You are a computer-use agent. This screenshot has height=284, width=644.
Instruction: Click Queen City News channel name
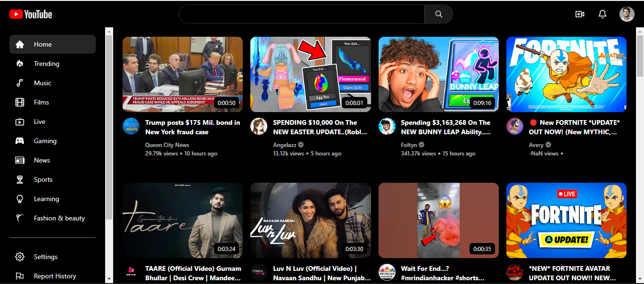167,145
